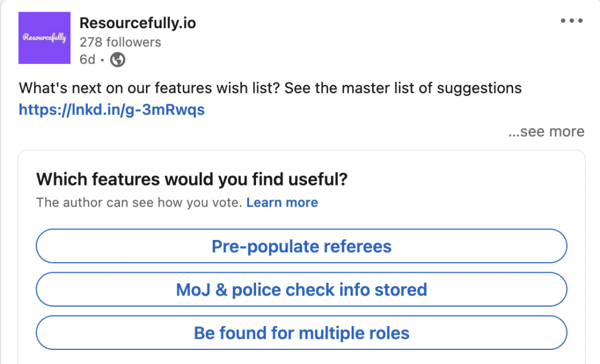Choose MoJ & police check info stored
The height and width of the screenshot is (364, 600).
point(302,289)
